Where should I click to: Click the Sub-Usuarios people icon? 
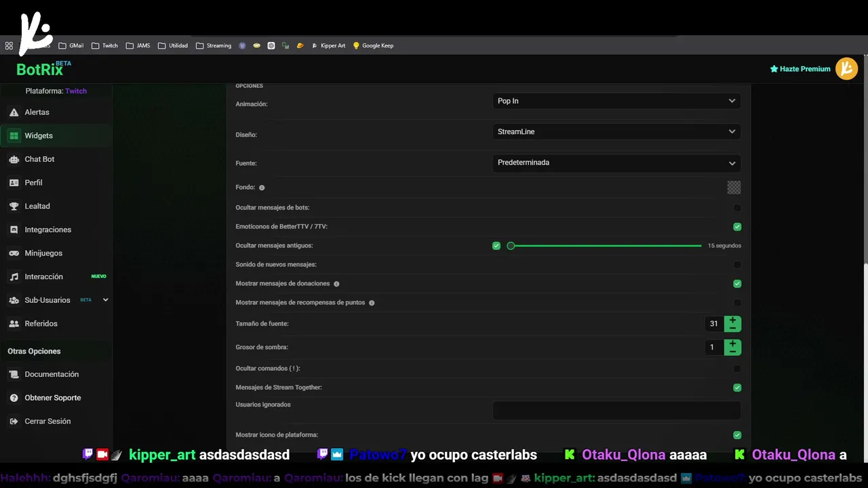pos(14,300)
